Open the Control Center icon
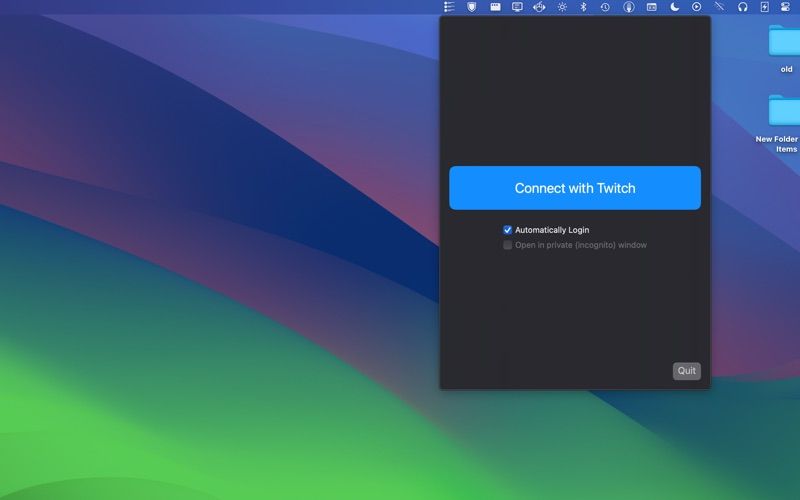 [786, 7]
